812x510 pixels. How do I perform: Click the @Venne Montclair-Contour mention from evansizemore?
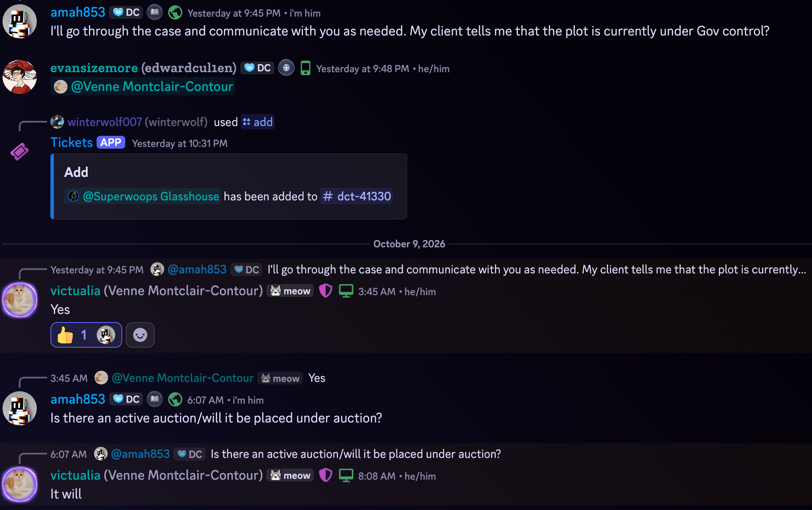pos(143,87)
